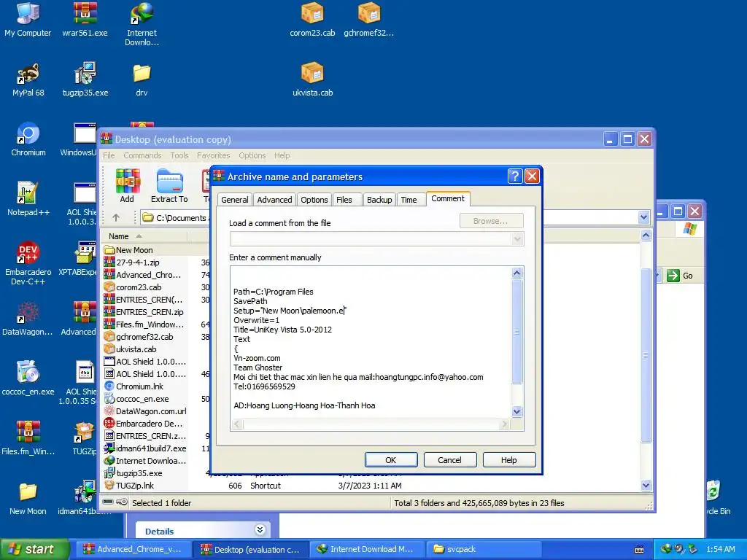Viewport: 747px width, 560px height.
Task: Open DataWagon desktop shortcut
Action: (28, 319)
